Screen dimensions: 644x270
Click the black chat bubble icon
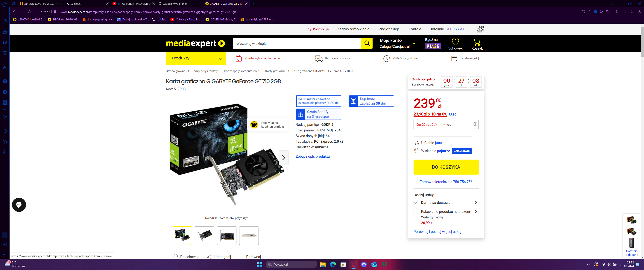(x=19, y=205)
